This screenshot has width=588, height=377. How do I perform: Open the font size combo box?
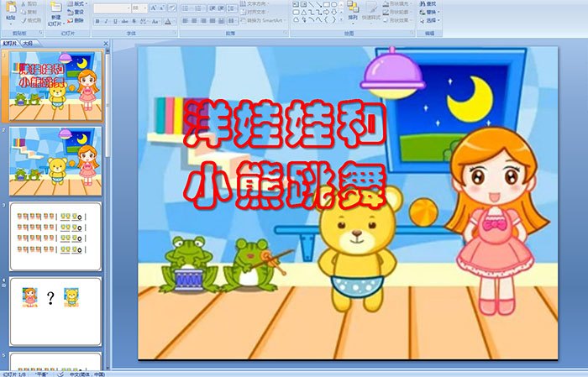(x=139, y=8)
